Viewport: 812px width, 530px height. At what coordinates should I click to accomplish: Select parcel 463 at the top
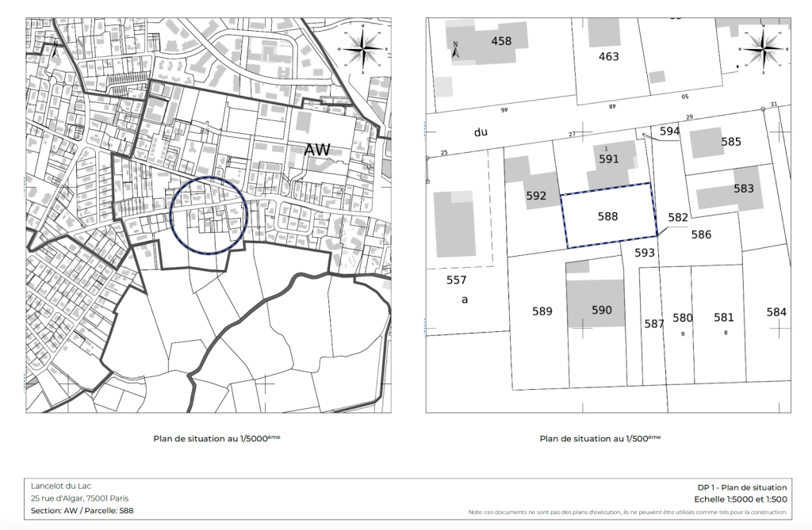(608, 56)
